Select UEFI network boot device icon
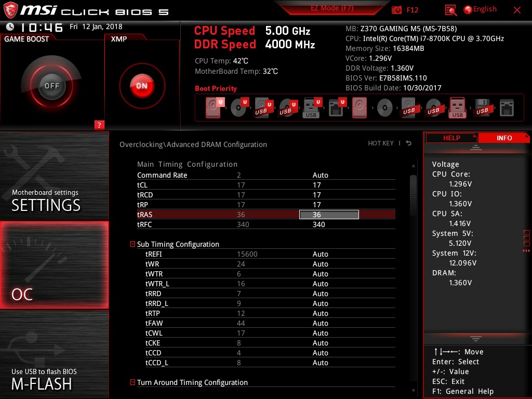 click(x=337, y=108)
